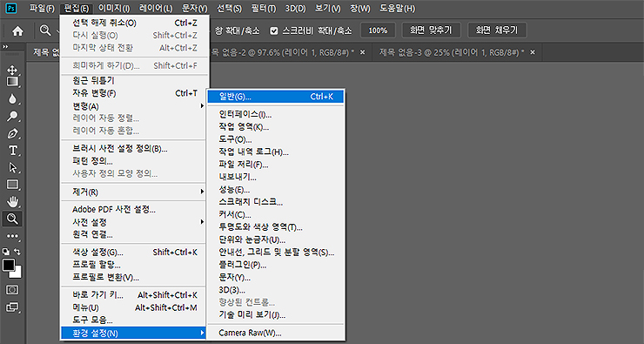Open the 문자(Y) menu
The image size is (644, 344).
pos(195,8)
